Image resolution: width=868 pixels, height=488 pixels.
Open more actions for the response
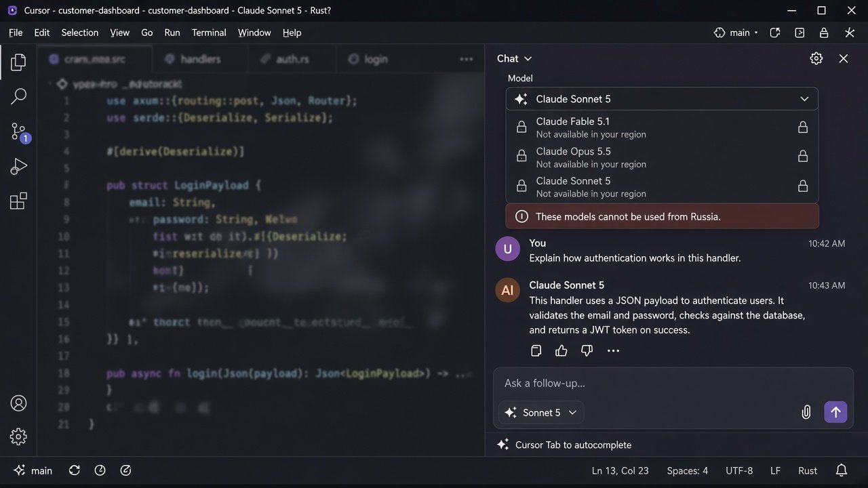(x=614, y=350)
